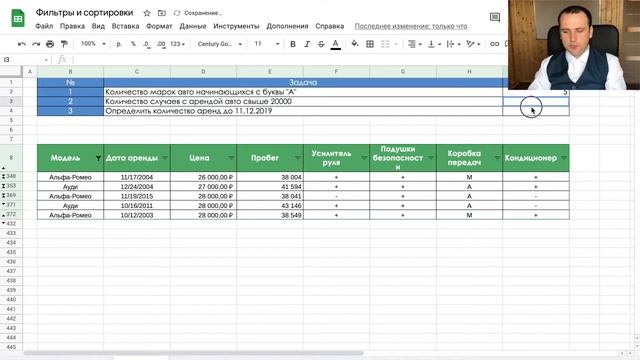The width and height of the screenshot is (640, 360).
Task: Click the text wrapping icon
Action: pos(450,44)
